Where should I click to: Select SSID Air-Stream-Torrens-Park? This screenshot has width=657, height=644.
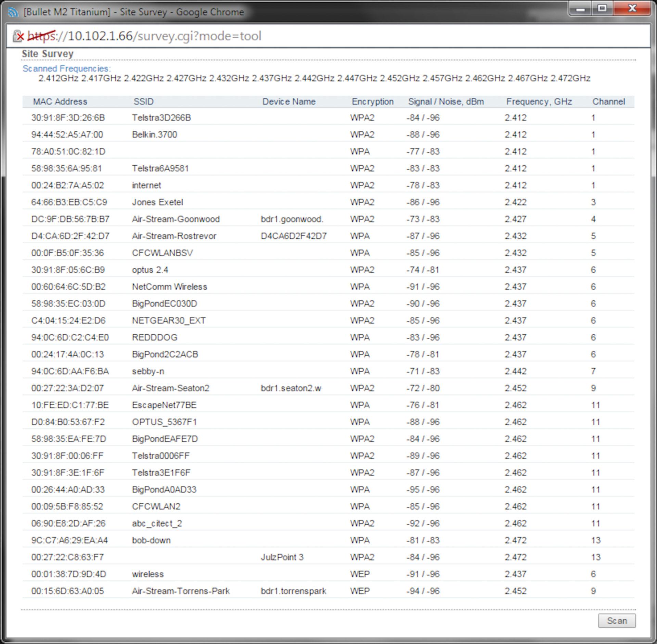pos(181,591)
